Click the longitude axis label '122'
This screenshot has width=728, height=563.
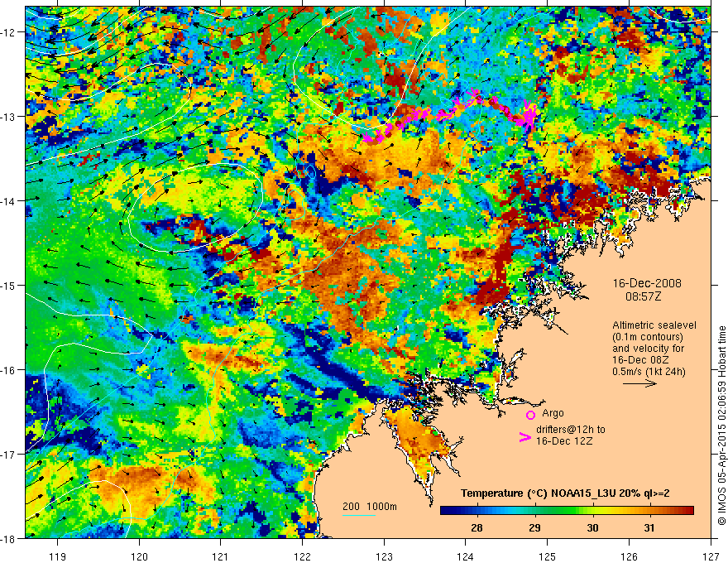click(302, 556)
